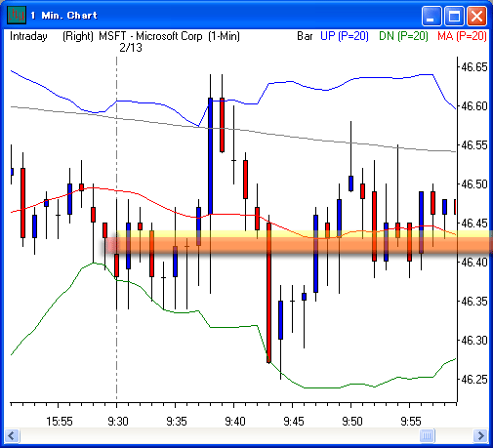Viewport: 493px width, 448px height.
Task: Close the 1 Min. Chart window
Action: click(476, 16)
